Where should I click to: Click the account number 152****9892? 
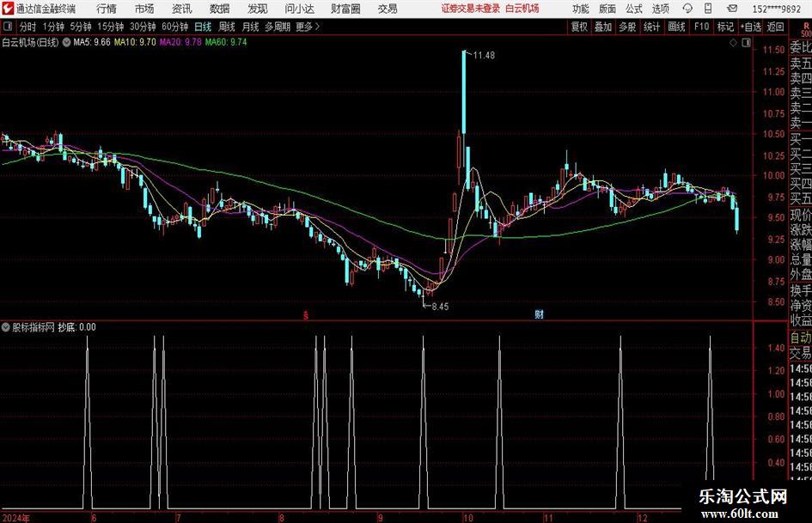pyautogui.click(x=776, y=9)
